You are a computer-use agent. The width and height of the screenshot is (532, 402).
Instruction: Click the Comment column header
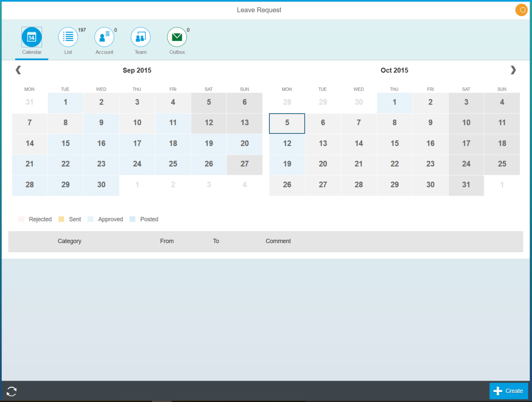(x=278, y=241)
